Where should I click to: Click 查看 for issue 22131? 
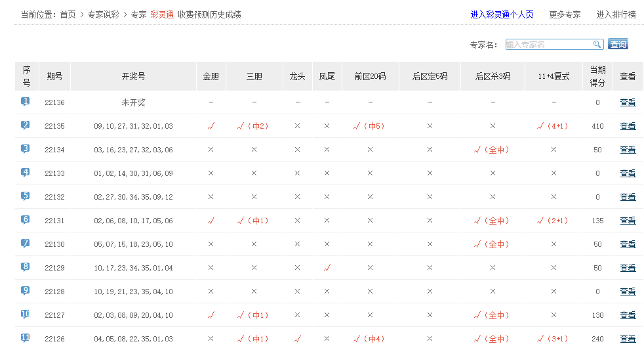tap(628, 221)
